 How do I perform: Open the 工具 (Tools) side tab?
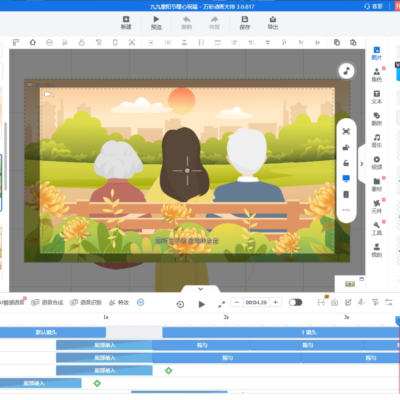click(377, 228)
